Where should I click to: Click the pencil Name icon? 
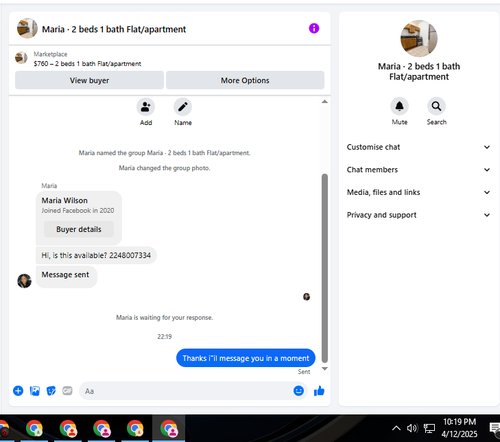[x=183, y=107]
